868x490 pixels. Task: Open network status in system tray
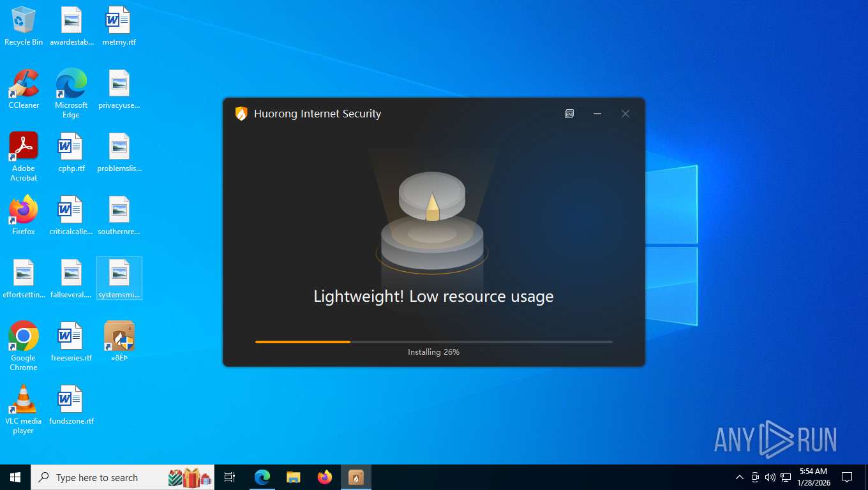click(x=786, y=477)
